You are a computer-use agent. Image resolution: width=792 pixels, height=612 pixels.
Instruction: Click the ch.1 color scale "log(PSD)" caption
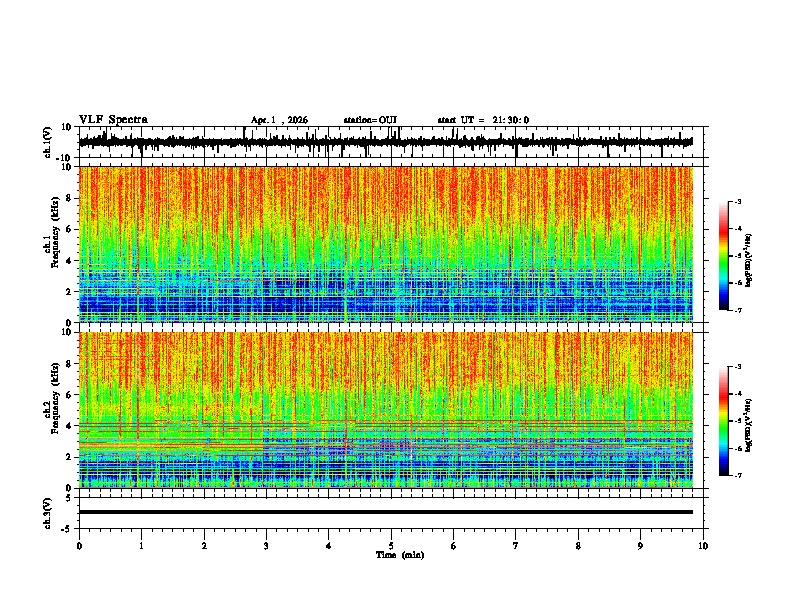coord(749,260)
